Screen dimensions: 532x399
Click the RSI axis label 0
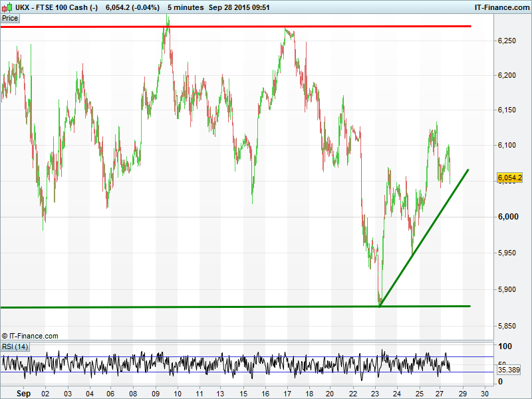pos(501,382)
